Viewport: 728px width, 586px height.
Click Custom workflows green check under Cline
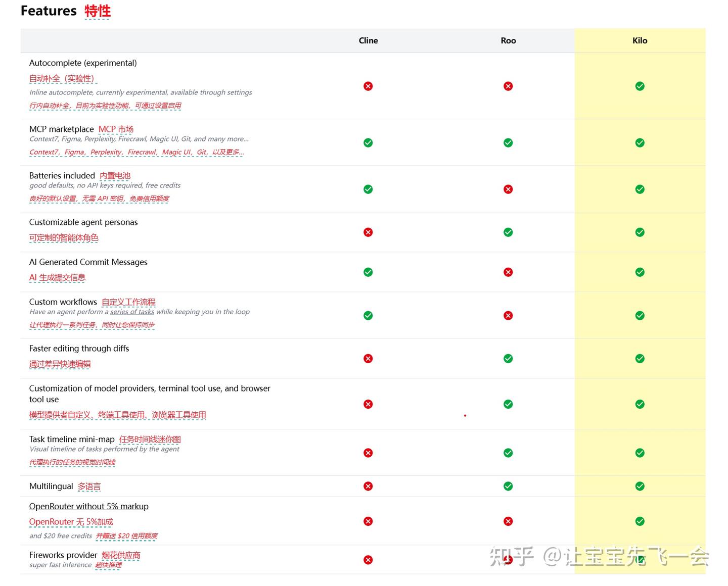tap(368, 316)
